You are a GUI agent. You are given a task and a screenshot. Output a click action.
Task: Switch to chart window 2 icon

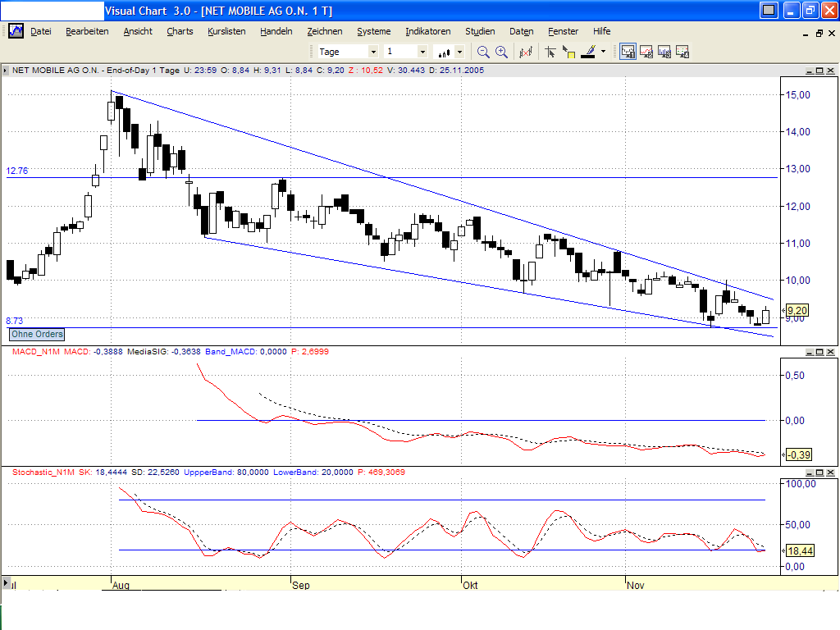(646, 51)
